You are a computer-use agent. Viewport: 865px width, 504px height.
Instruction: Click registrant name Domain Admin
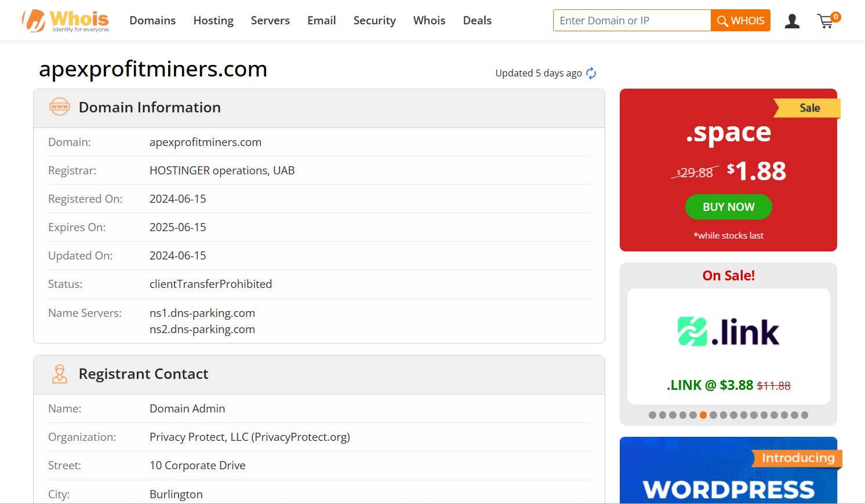[x=187, y=408]
